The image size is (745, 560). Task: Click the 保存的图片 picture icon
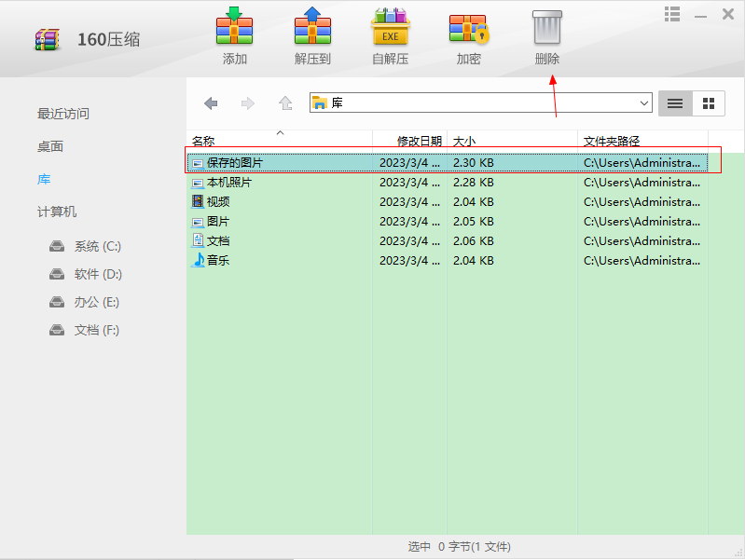coord(198,163)
